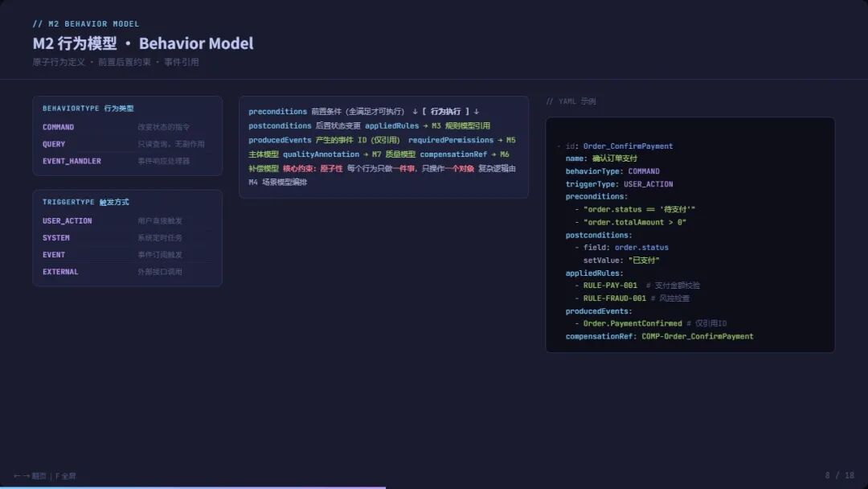Viewport: 868px width, 489px height.
Task: Select the QUERY row in the BEHAVIORTYPE card
Action: (x=127, y=144)
